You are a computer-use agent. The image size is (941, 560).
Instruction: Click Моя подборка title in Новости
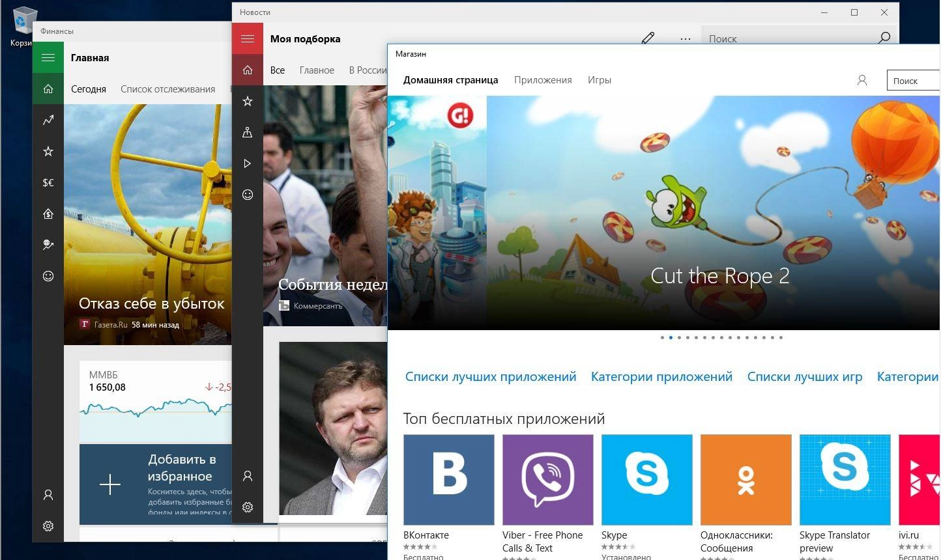pyautogui.click(x=305, y=39)
